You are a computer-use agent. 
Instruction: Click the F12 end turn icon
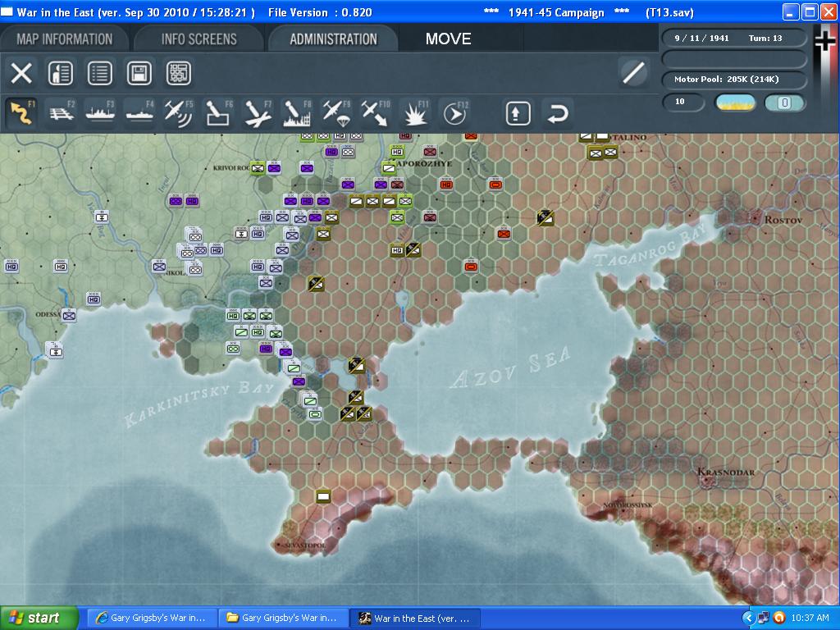coord(454,113)
